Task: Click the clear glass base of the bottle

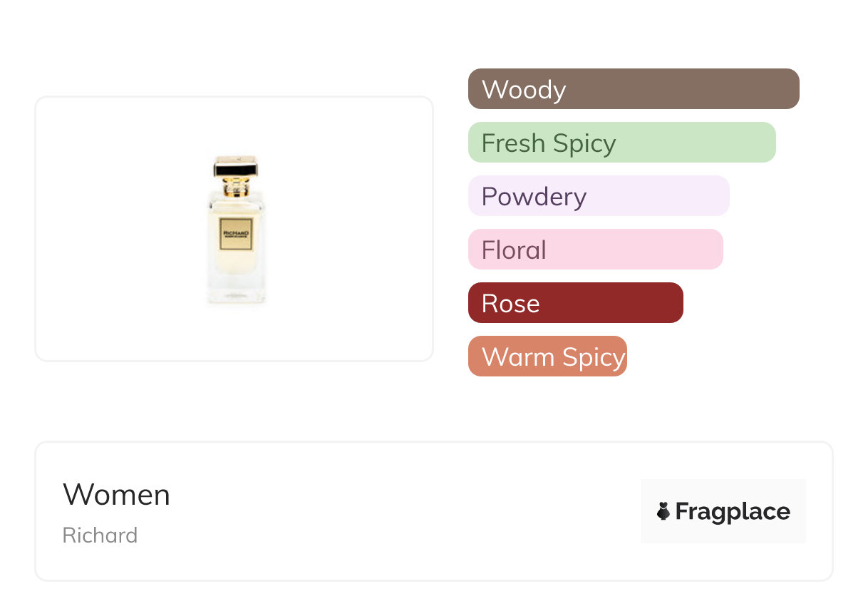Action: pyautogui.click(x=236, y=292)
